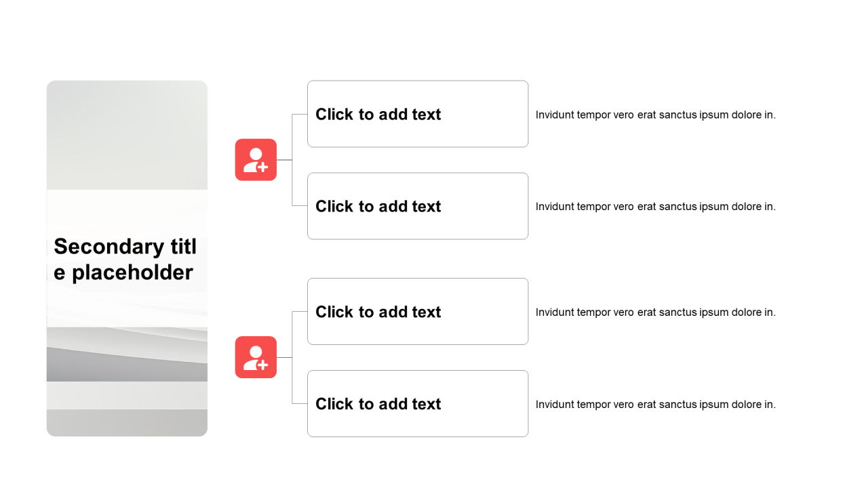Screen dimensions: 868x488
Task: Click the dark gray wave band in the image
Action: pos(127,366)
